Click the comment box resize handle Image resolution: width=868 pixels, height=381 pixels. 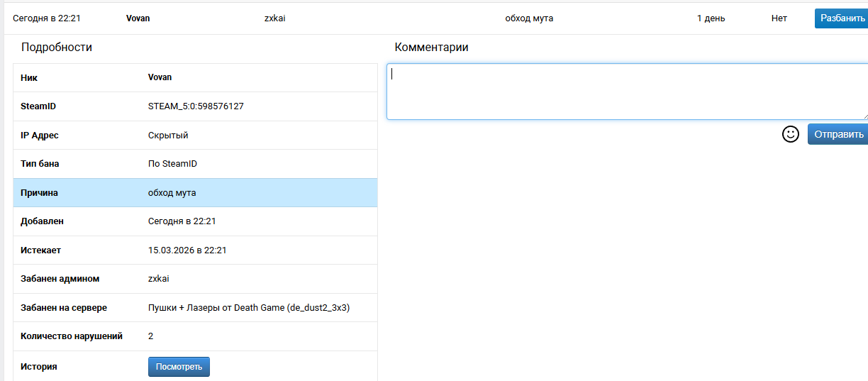click(864, 116)
